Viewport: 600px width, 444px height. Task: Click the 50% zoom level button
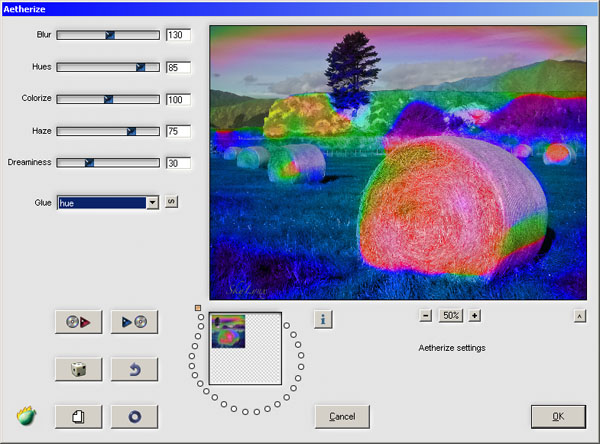point(450,315)
